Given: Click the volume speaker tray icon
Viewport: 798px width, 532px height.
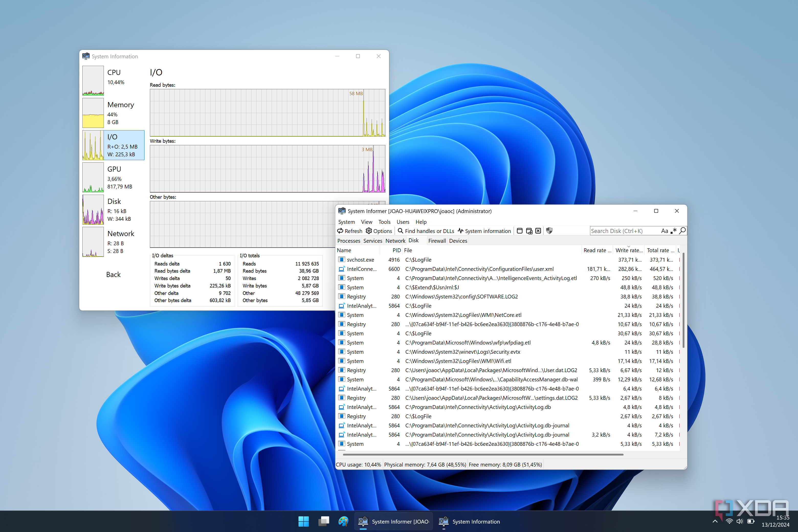Looking at the screenshot, I should [x=740, y=521].
